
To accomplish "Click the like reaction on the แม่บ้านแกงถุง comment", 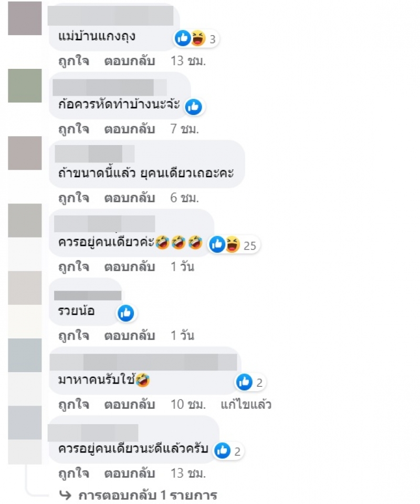I will pos(183,38).
